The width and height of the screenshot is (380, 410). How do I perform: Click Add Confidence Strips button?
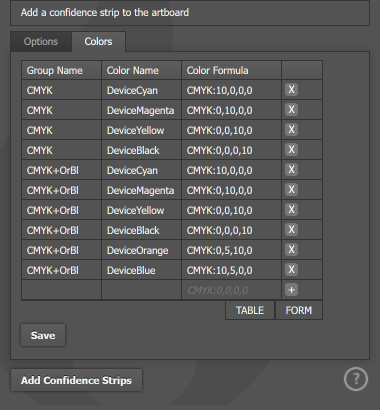pyautogui.click(x=76, y=380)
